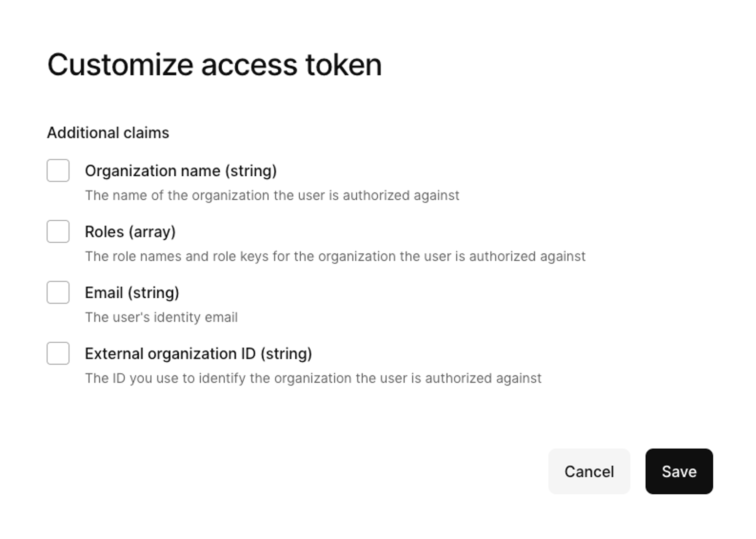Select the Roles (array) label text
This screenshot has height=539, width=756.
click(x=130, y=231)
